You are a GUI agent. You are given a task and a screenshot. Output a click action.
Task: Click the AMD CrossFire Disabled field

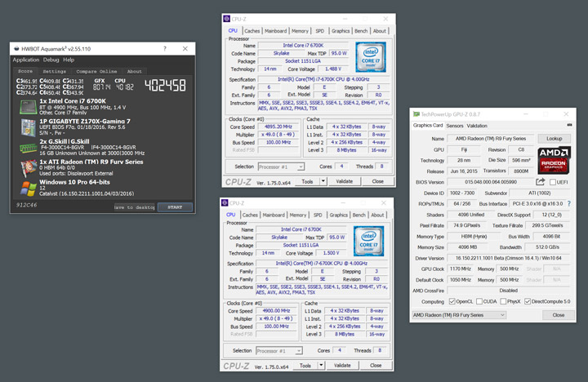point(509,291)
